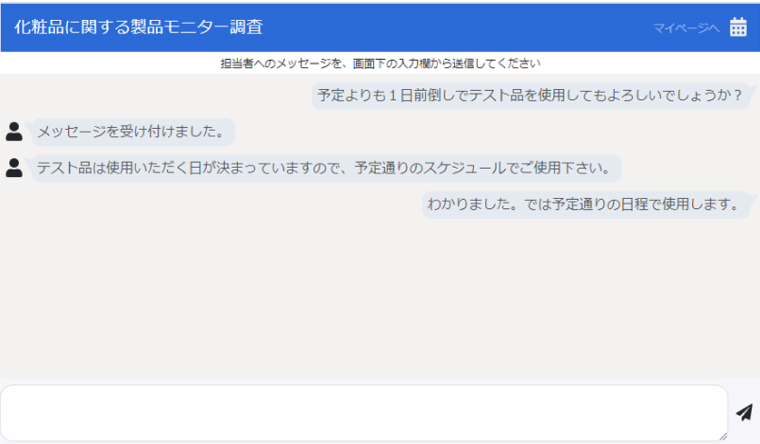Select message 予定よりも１日前倒しでテスト品を使用してもよろしいでしょうか？
This screenshot has height=444, width=760.
click(x=530, y=95)
